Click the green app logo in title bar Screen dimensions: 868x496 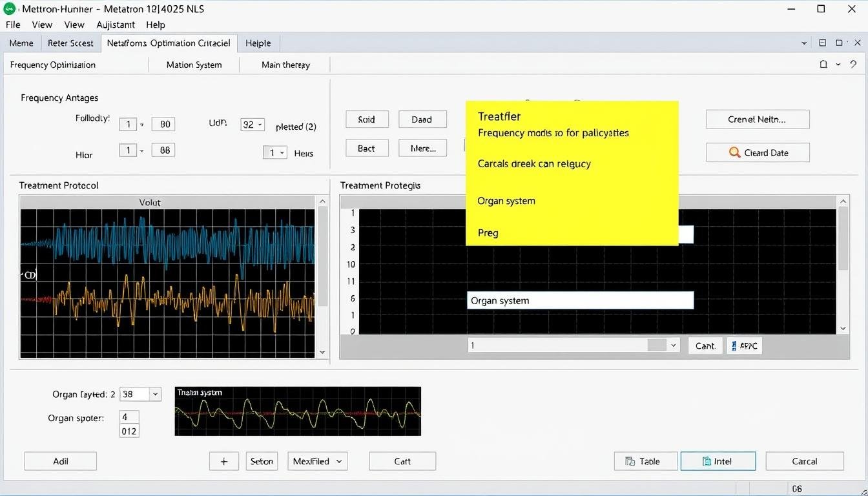[9, 9]
